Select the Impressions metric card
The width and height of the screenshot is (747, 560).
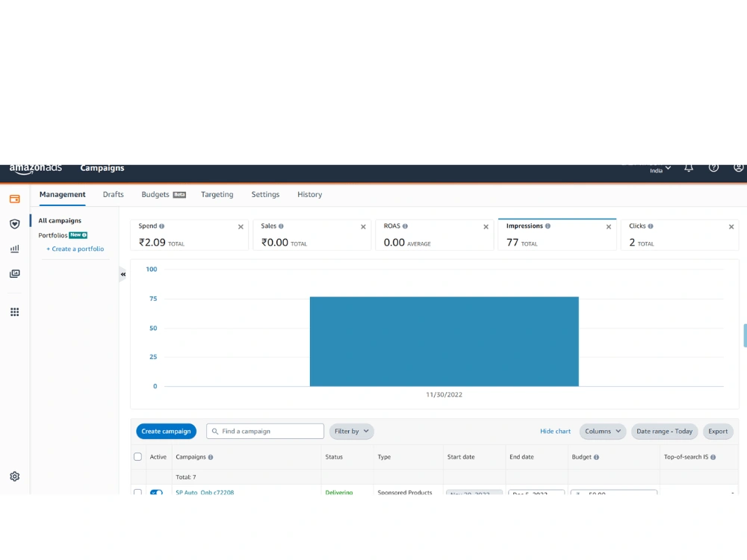coord(557,234)
